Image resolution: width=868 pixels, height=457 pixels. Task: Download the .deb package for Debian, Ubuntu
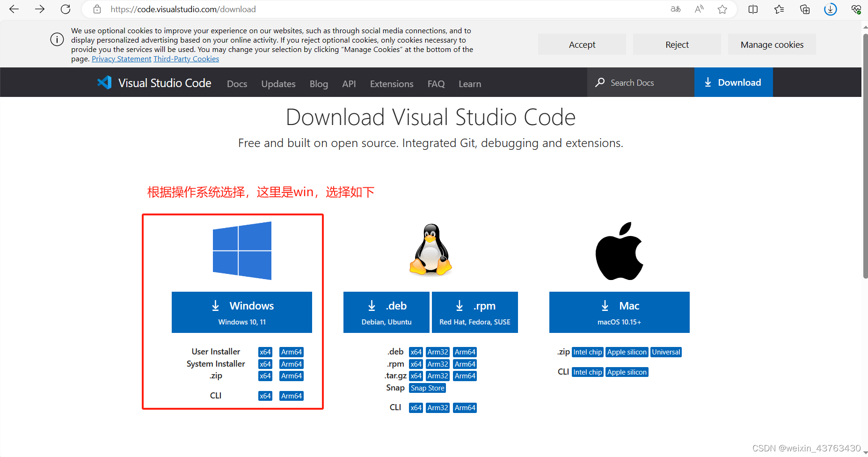[387, 312]
